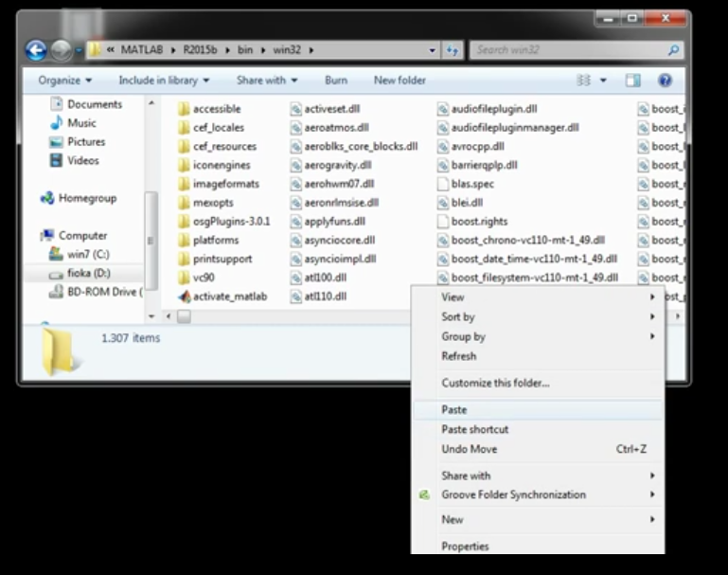Expand the Group by submenu
The width and height of the screenshot is (728, 575).
pos(538,336)
